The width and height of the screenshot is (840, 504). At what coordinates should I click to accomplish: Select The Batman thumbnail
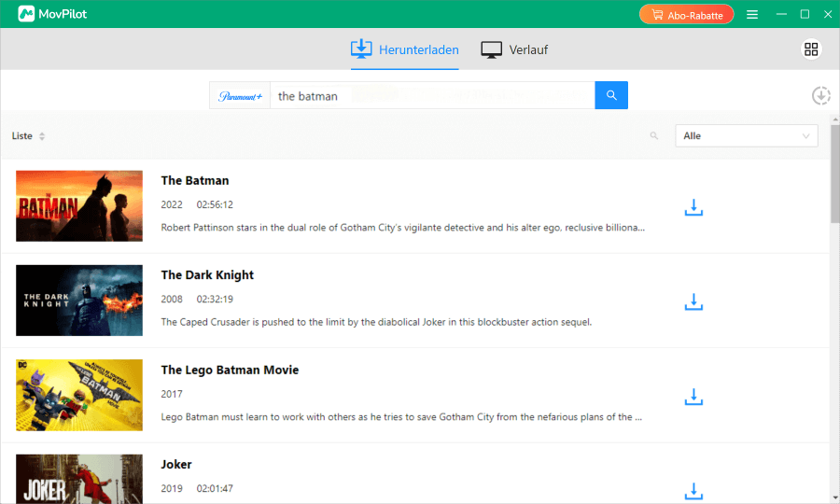point(79,206)
